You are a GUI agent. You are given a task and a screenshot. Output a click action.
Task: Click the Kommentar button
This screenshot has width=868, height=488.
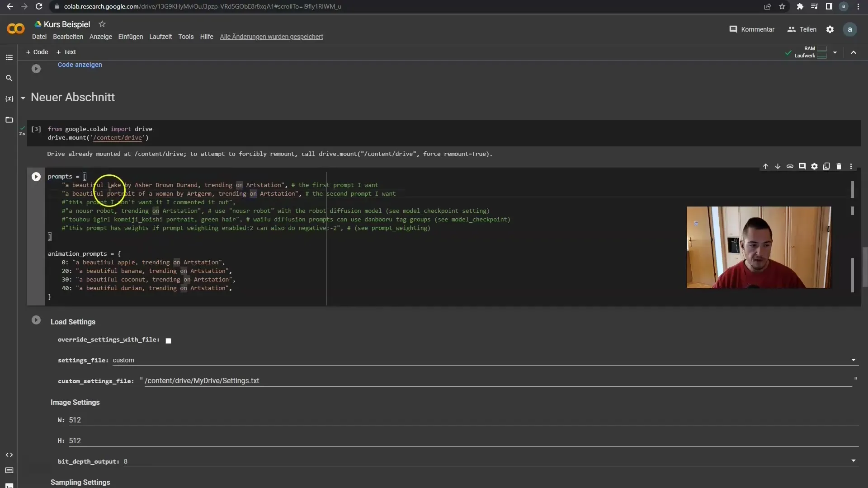[752, 29]
